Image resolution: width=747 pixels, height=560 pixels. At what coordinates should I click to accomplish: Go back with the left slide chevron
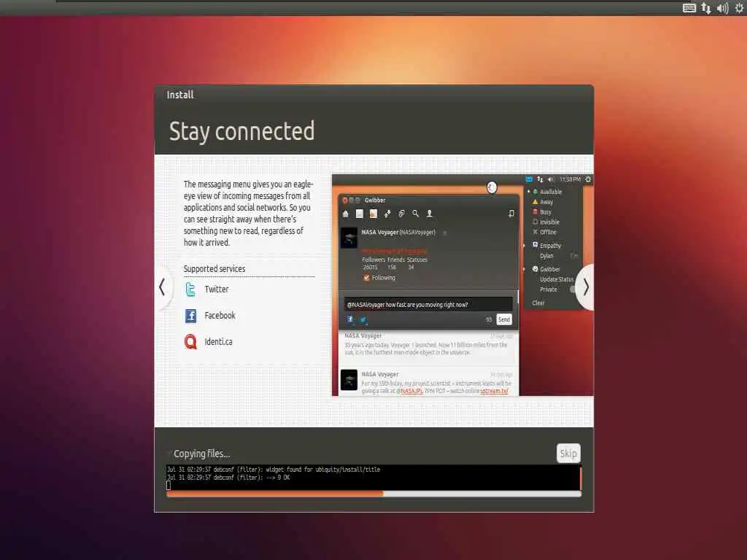pos(163,287)
